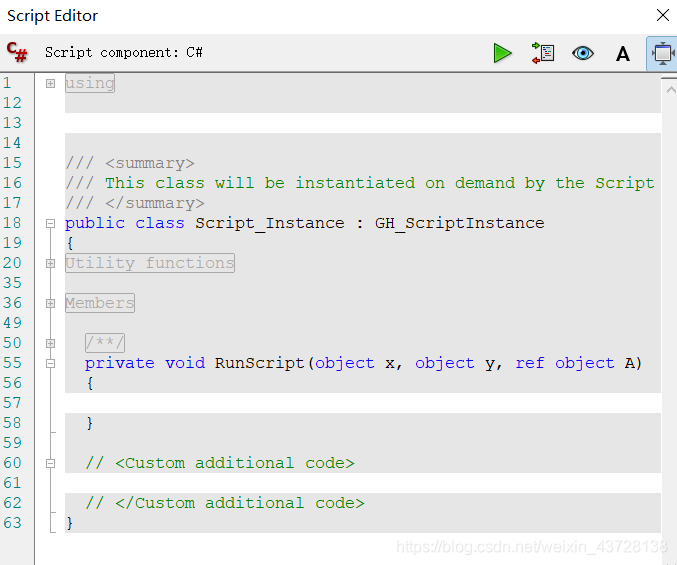Click the 'Members' folded label
This screenshot has width=677, height=565.
[100, 303]
